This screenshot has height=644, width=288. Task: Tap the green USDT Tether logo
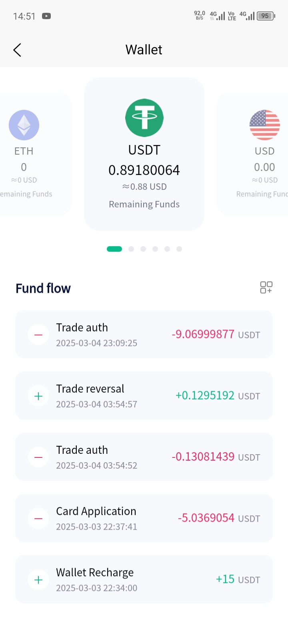[x=144, y=118]
